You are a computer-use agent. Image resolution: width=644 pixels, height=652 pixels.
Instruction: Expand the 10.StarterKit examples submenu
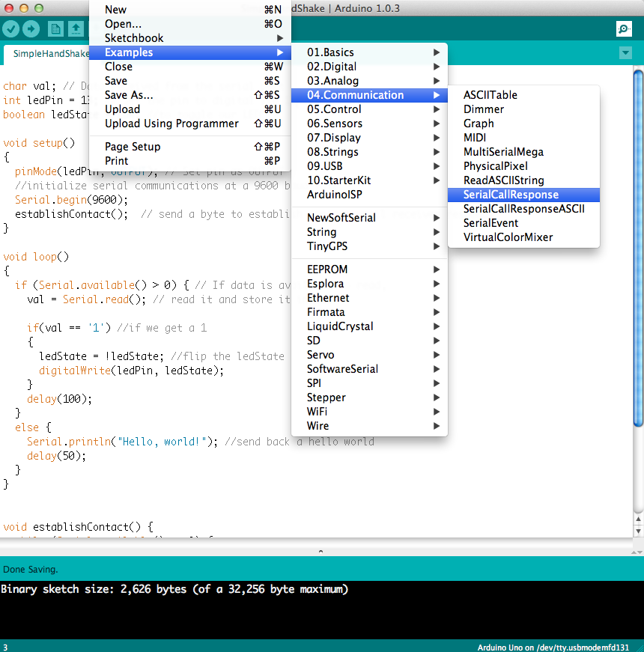coord(369,180)
